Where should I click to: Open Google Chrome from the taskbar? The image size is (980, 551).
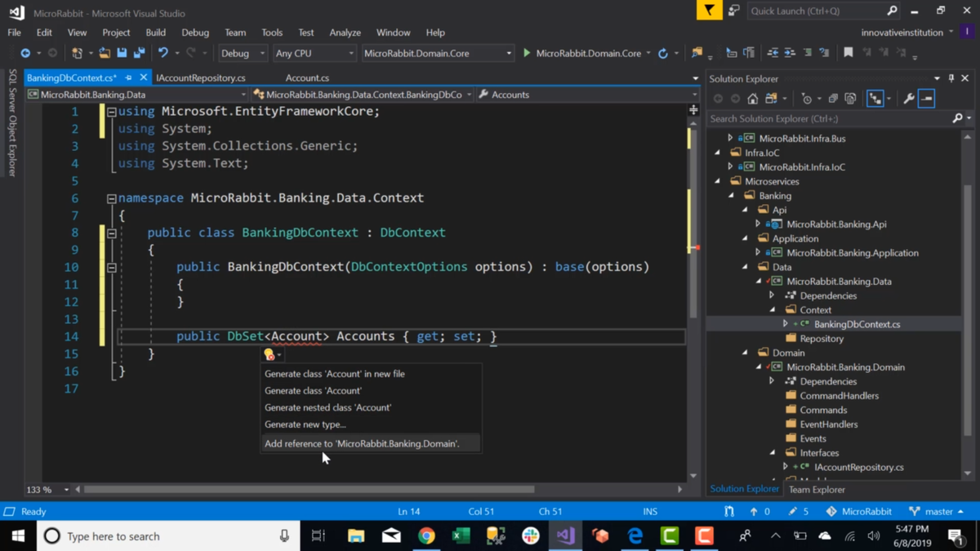pyautogui.click(x=426, y=535)
